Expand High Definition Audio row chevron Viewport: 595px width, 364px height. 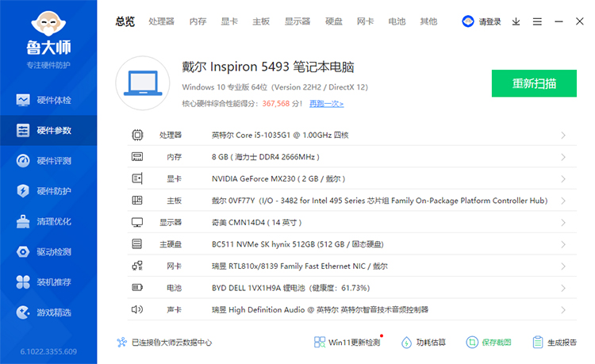coord(563,310)
